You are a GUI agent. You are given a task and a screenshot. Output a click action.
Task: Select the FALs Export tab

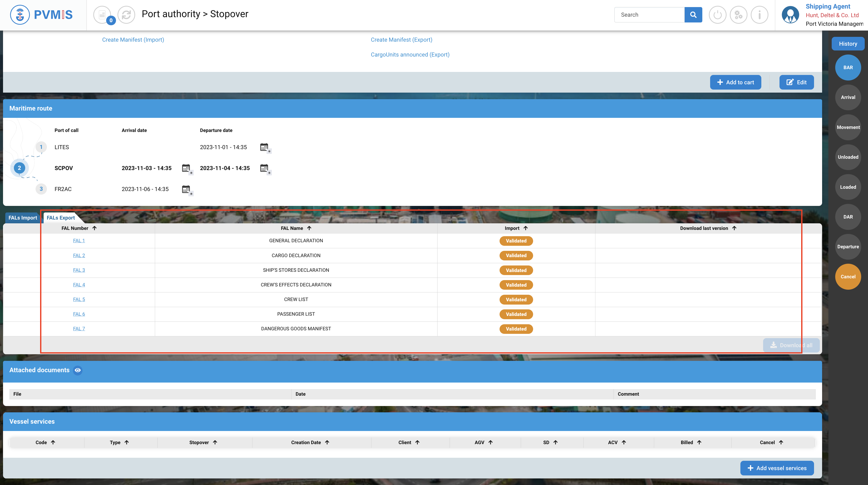click(61, 218)
